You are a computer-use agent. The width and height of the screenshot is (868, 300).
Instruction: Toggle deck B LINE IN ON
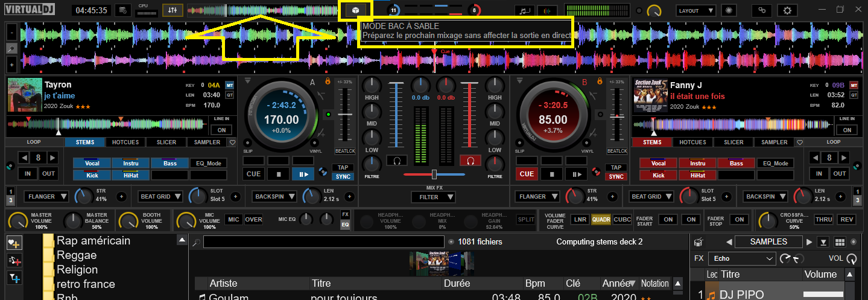pyautogui.click(x=847, y=130)
